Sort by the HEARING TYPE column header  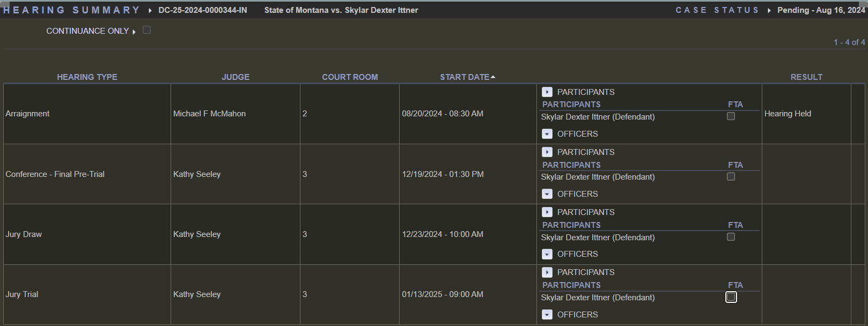(87, 77)
